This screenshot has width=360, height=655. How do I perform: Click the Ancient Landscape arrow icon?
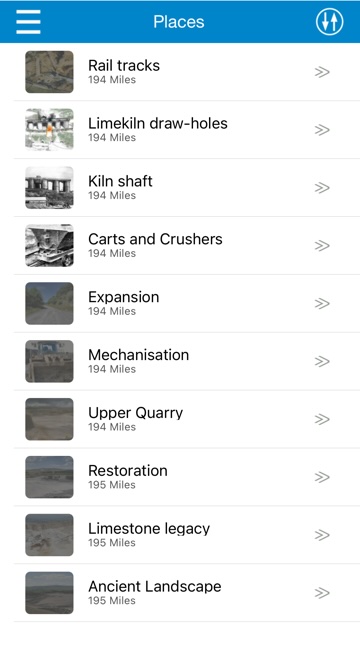(322, 593)
